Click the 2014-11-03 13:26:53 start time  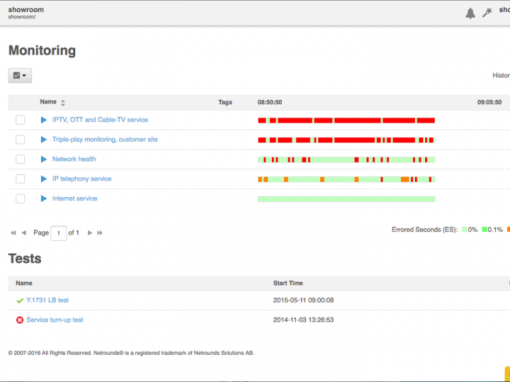[x=303, y=320]
